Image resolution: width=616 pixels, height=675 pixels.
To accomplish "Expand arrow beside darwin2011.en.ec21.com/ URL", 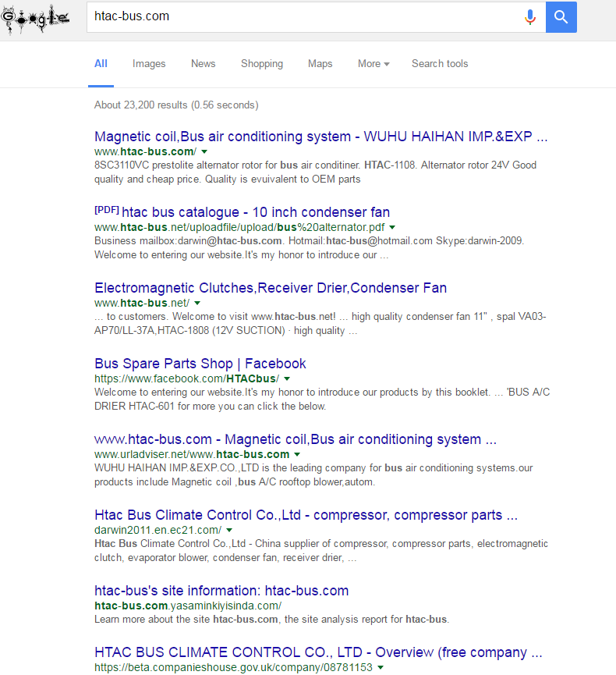I will coord(229,531).
